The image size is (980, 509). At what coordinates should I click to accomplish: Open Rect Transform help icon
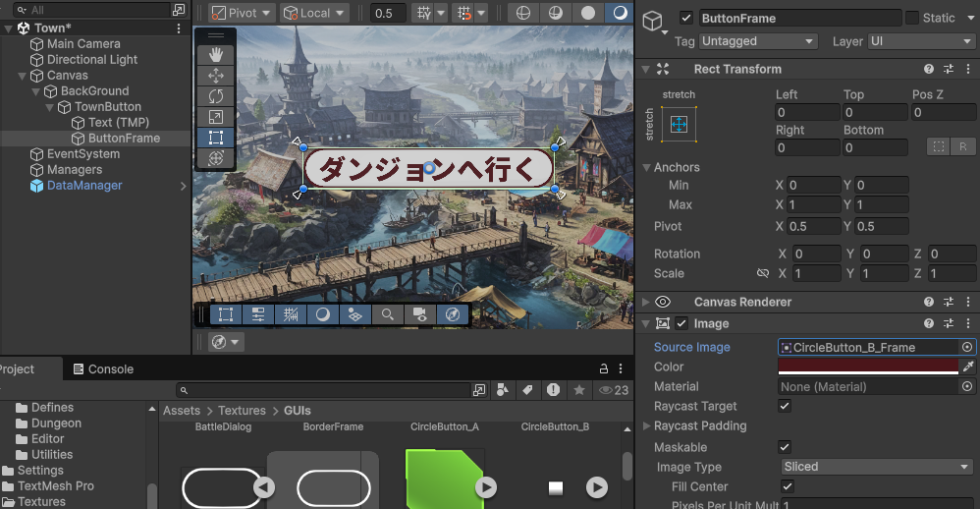(928, 69)
